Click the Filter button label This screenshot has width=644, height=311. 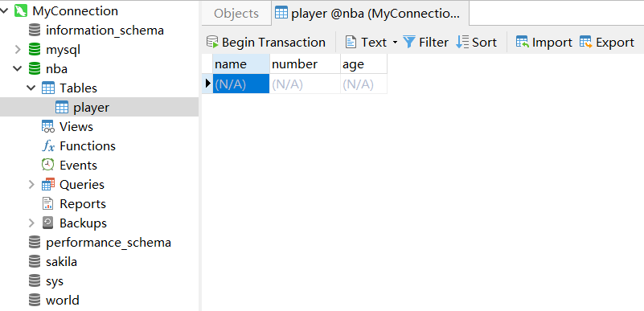pos(433,43)
